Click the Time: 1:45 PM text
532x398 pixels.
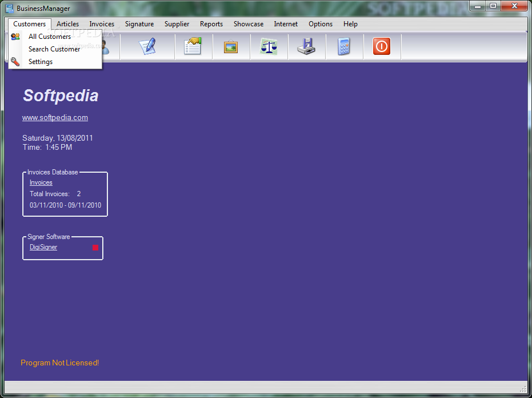tap(47, 147)
